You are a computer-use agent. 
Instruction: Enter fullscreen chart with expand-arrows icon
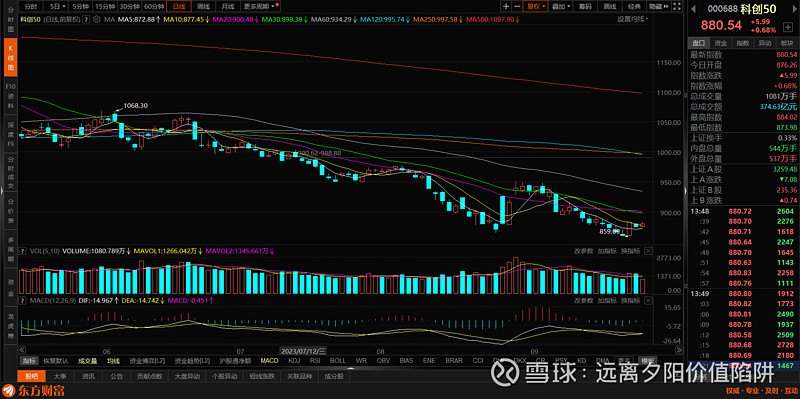(x=677, y=7)
